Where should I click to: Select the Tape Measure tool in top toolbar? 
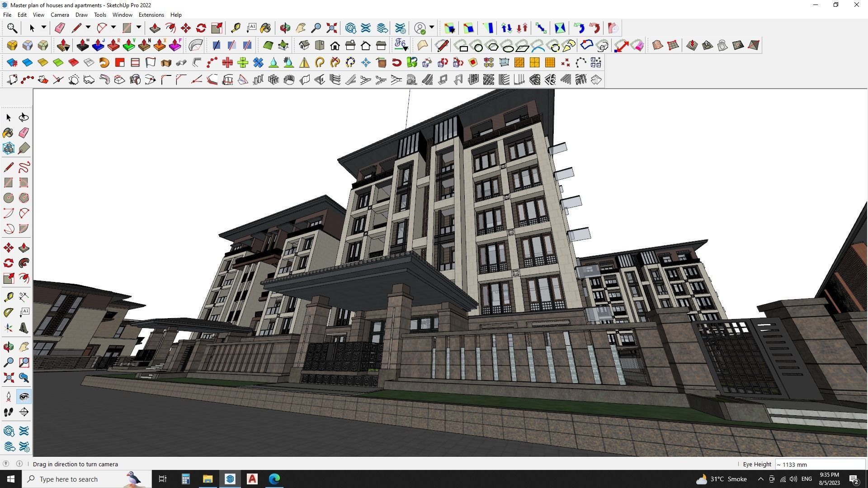click(236, 28)
